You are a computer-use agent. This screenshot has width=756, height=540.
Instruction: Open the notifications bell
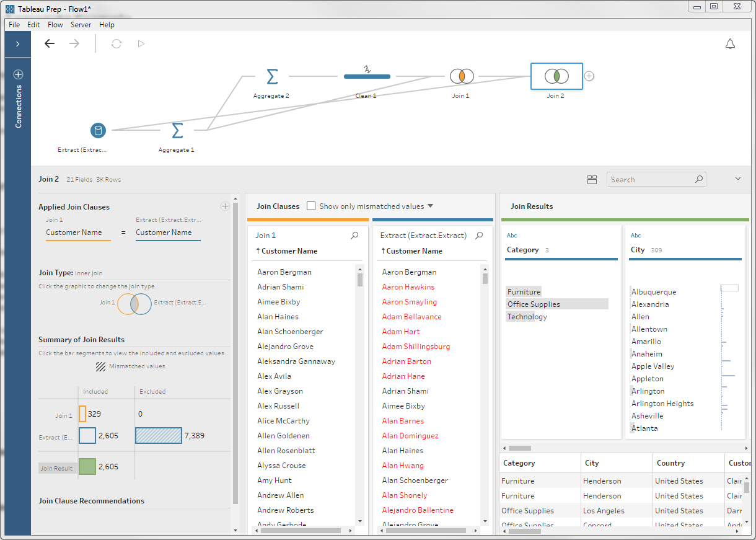click(x=731, y=44)
